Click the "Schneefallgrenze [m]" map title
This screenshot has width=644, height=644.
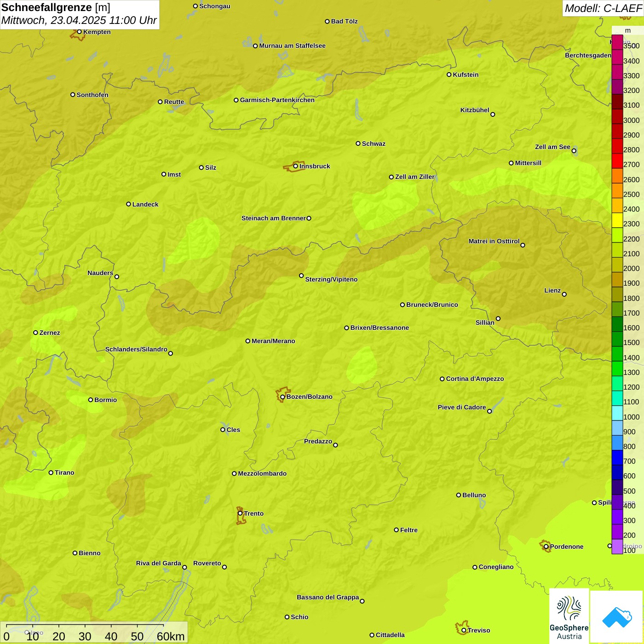click(56, 7)
